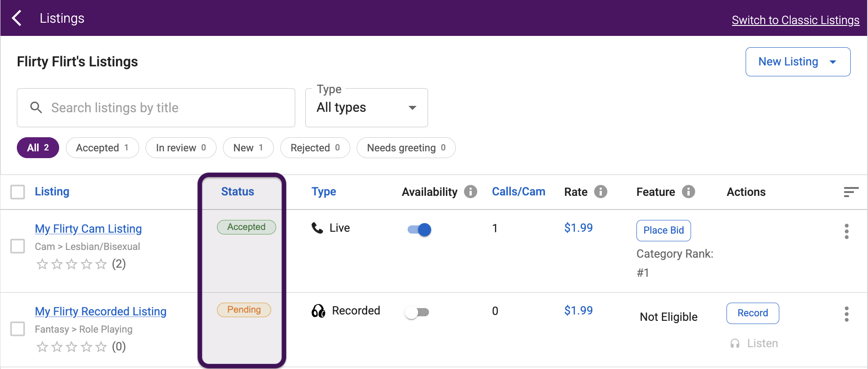
Task: Click the $1.99 rate for Recorded listing
Action: pos(579,310)
